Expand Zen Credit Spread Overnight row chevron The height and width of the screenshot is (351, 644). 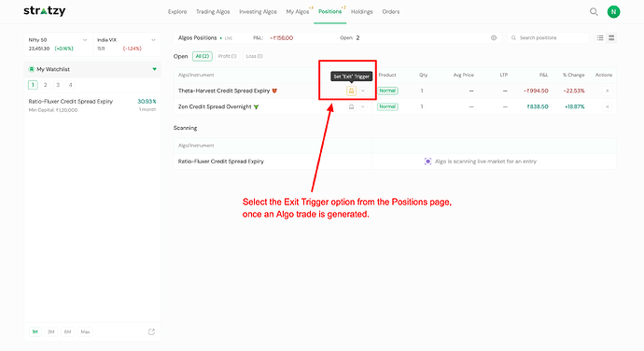point(363,106)
